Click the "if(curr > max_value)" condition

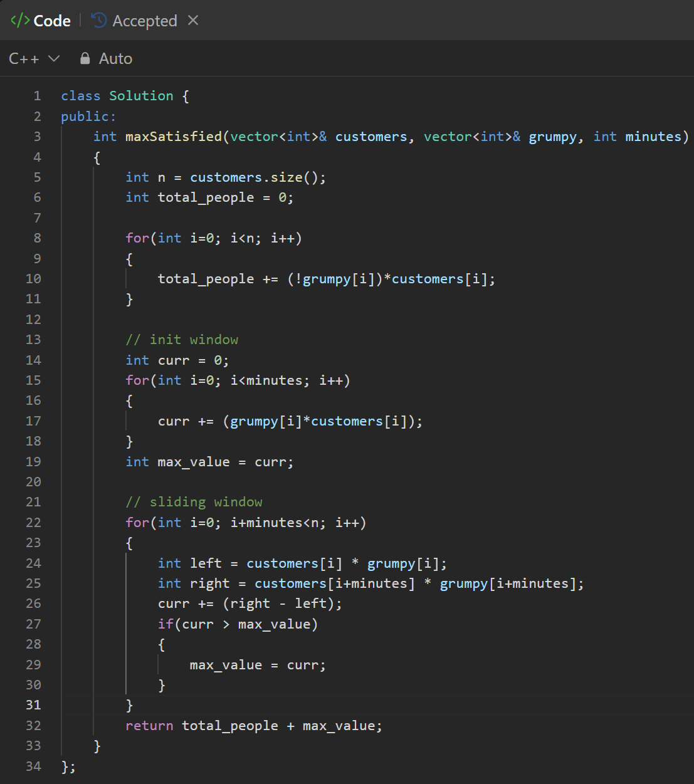pos(238,624)
